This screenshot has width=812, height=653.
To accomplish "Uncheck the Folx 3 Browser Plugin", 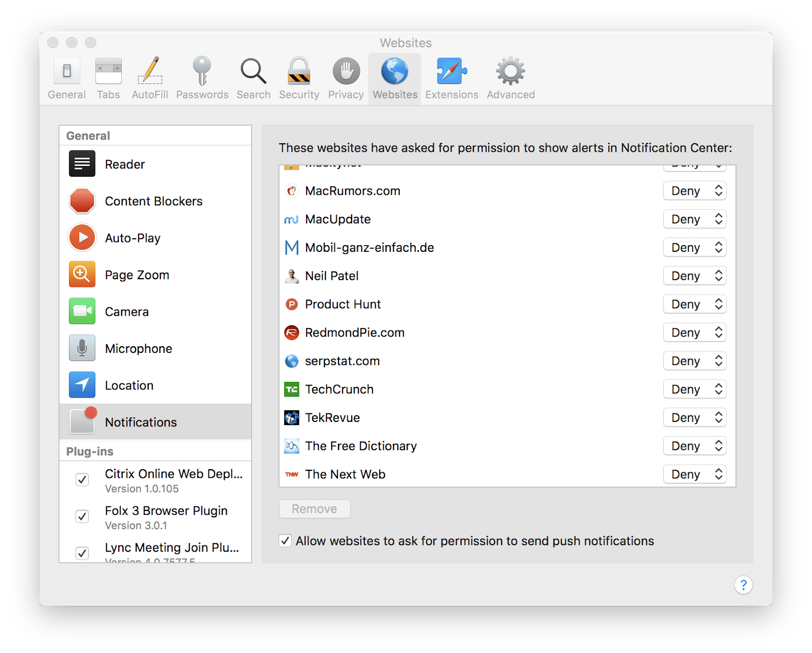I will [x=82, y=516].
